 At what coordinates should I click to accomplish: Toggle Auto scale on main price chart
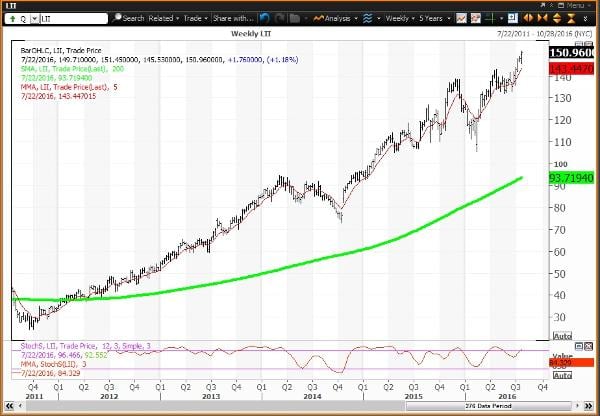click(562, 336)
